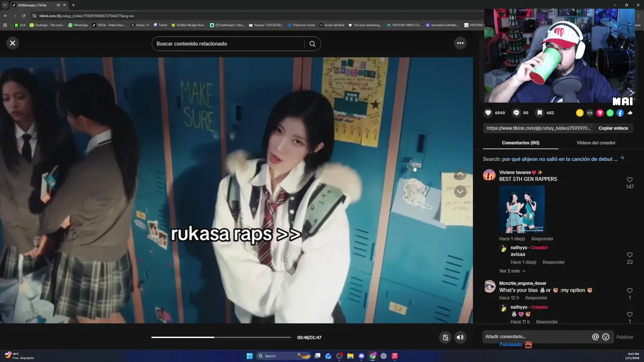Click the @ mention icon

[596, 337]
